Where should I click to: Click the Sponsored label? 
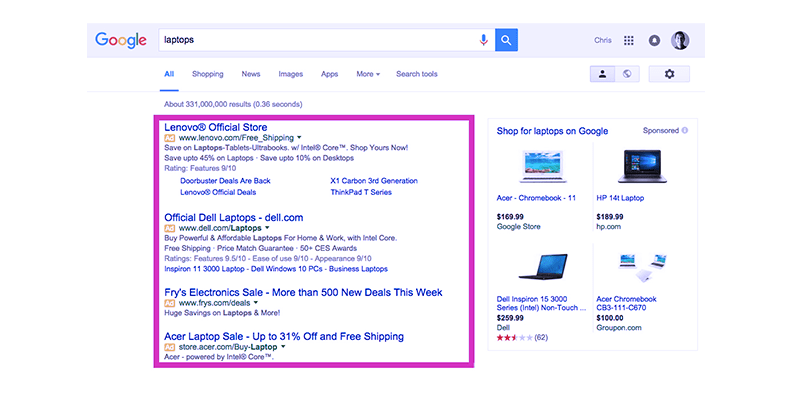(x=661, y=131)
